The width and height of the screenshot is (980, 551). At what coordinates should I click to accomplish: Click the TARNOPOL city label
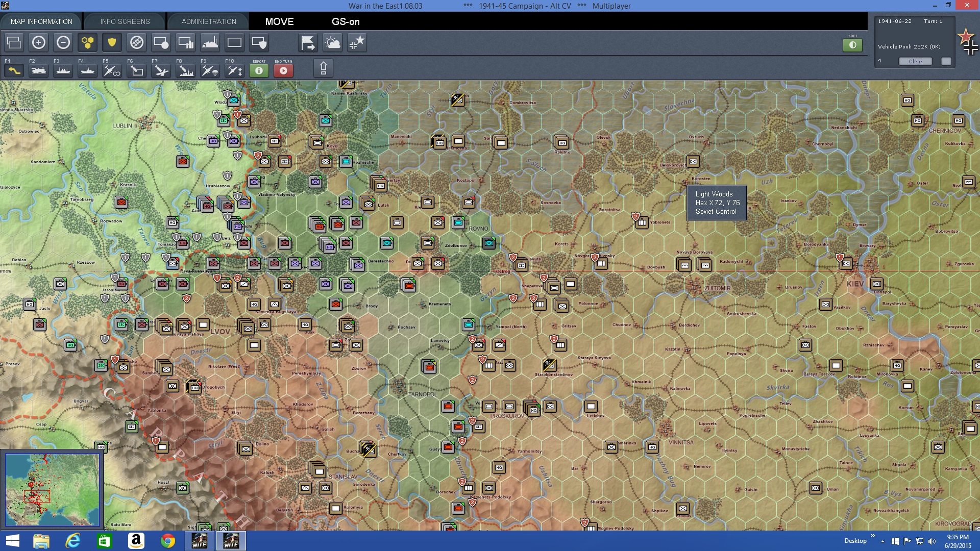(423, 394)
